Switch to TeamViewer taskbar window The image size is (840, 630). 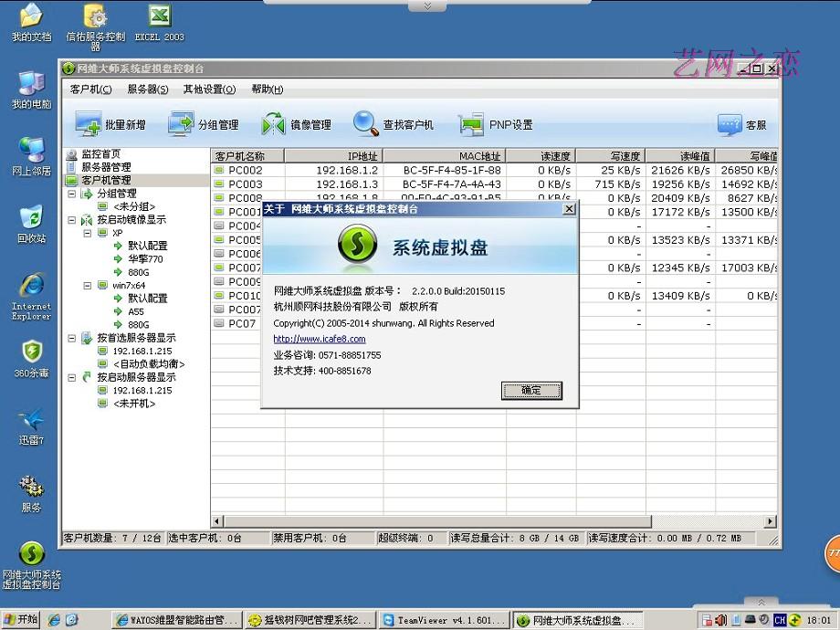tap(445, 620)
